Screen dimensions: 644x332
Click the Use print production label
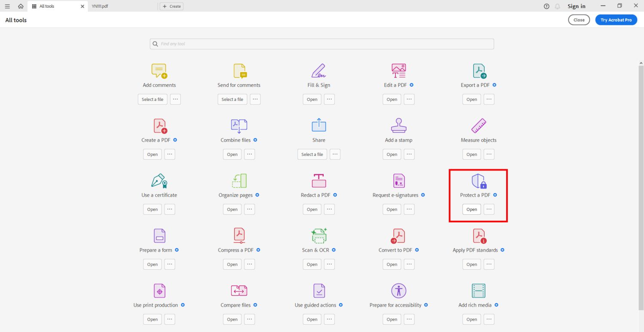pyautogui.click(x=155, y=305)
